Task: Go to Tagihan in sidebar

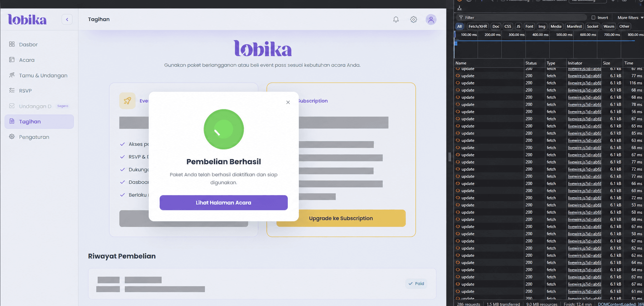Action: pos(39,121)
